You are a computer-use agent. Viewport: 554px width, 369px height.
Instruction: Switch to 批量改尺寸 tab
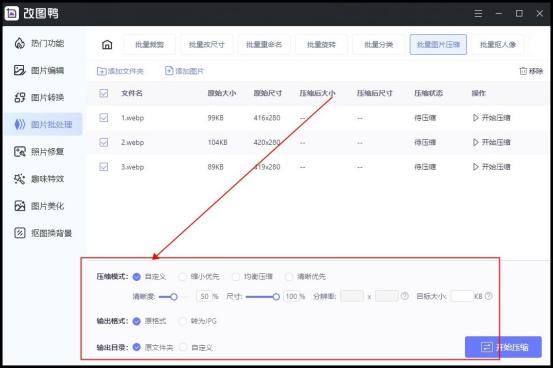[207, 45]
